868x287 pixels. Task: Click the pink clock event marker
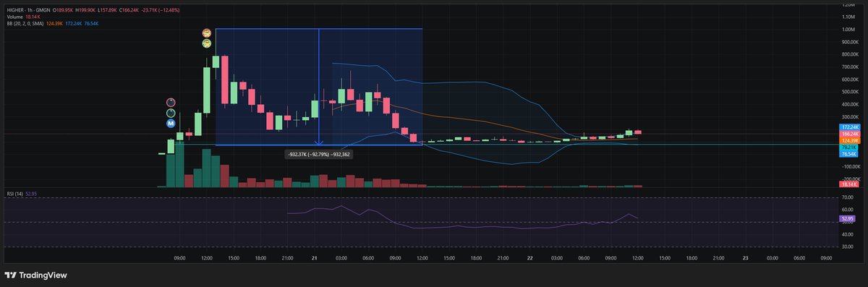[171, 102]
